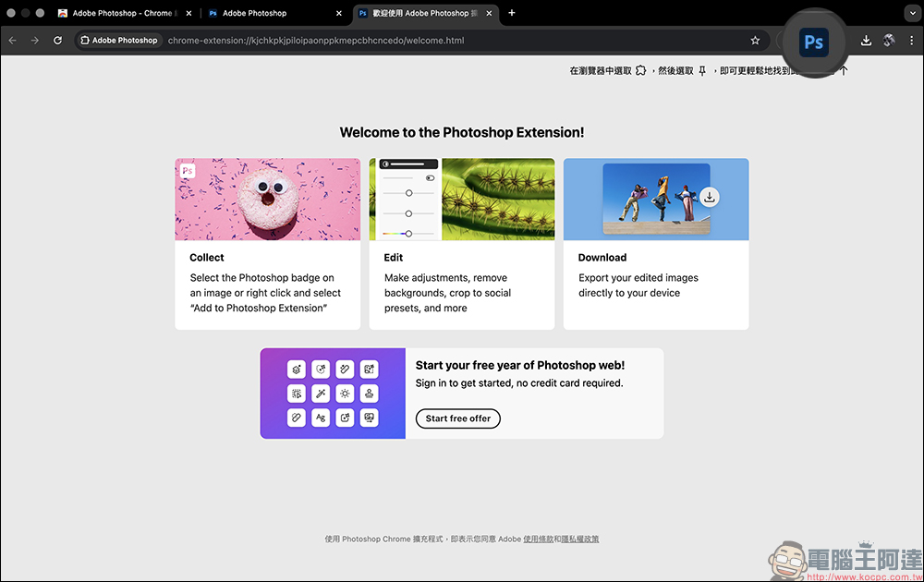The image size is (924, 582).
Task: Select the pinned Photoshop extension icon
Action: [x=814, y=41]
